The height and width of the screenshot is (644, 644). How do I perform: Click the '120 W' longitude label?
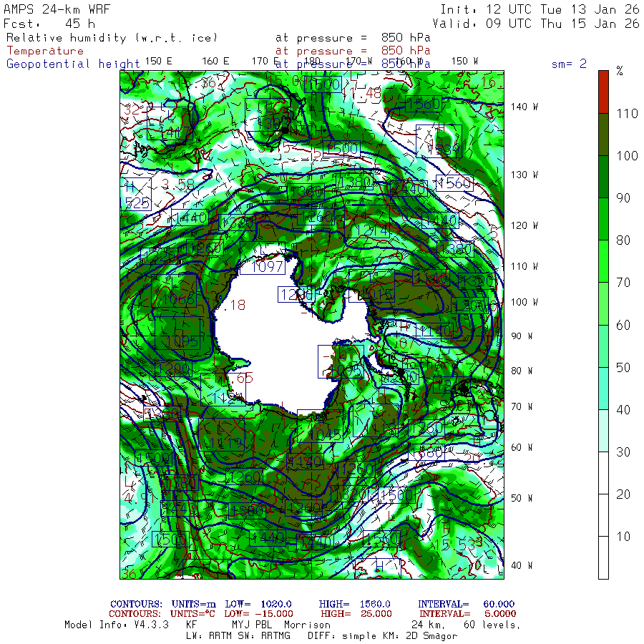[525, 225]
